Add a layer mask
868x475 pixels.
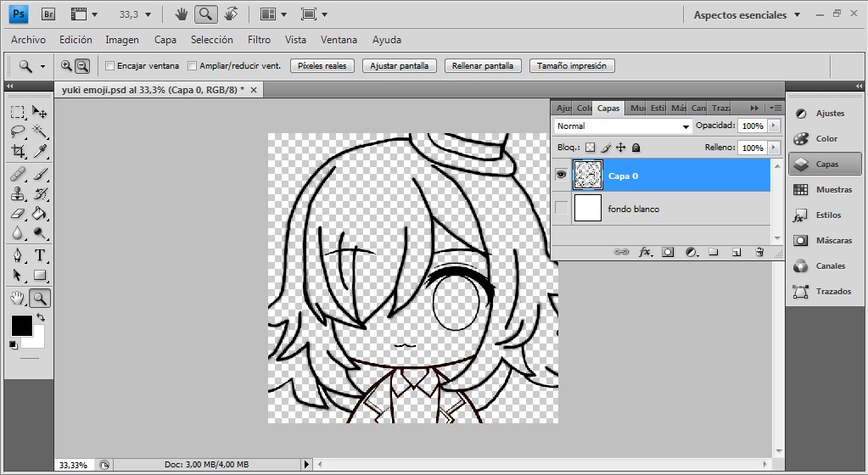[x=668, y=253]
